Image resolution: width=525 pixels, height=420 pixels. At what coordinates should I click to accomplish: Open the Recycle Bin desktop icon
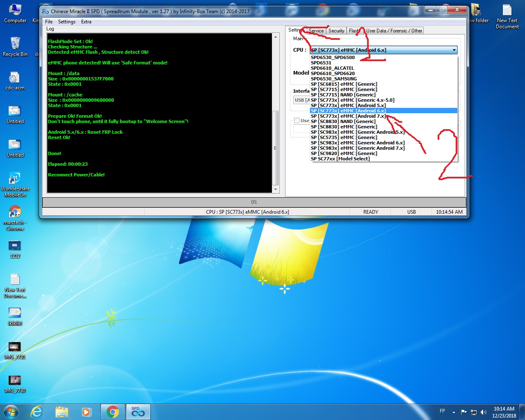pyautogui.click(x=15, y=46)
